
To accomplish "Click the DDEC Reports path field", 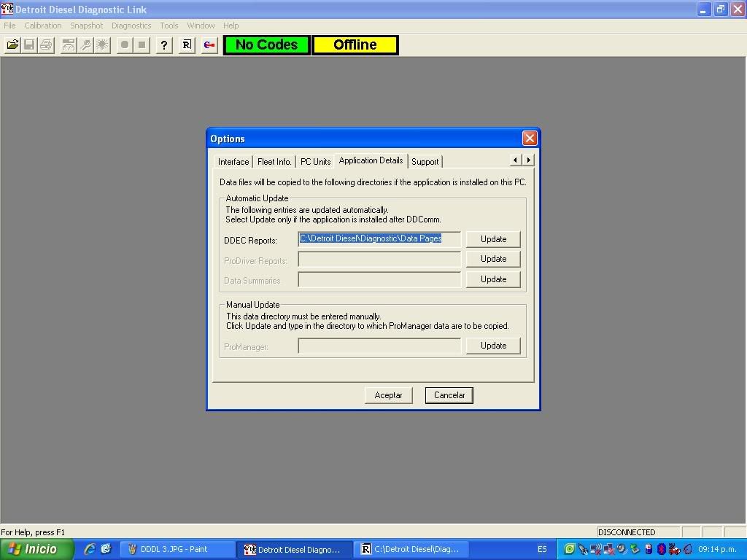I will [x=379, y=239].
